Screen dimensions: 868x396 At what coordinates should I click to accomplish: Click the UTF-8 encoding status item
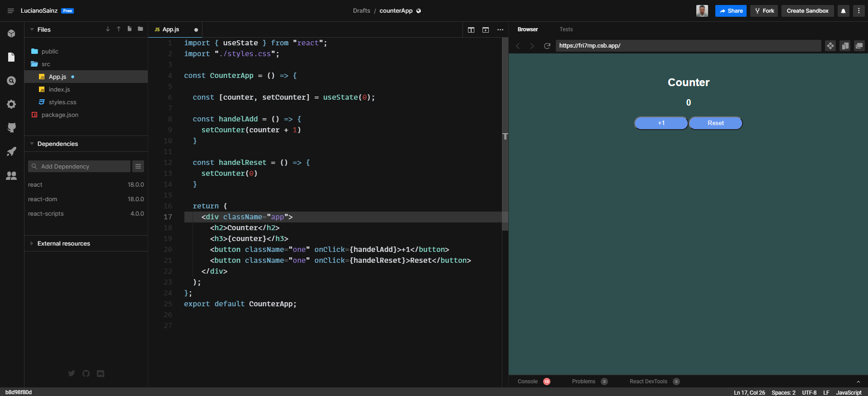(810, 392)
